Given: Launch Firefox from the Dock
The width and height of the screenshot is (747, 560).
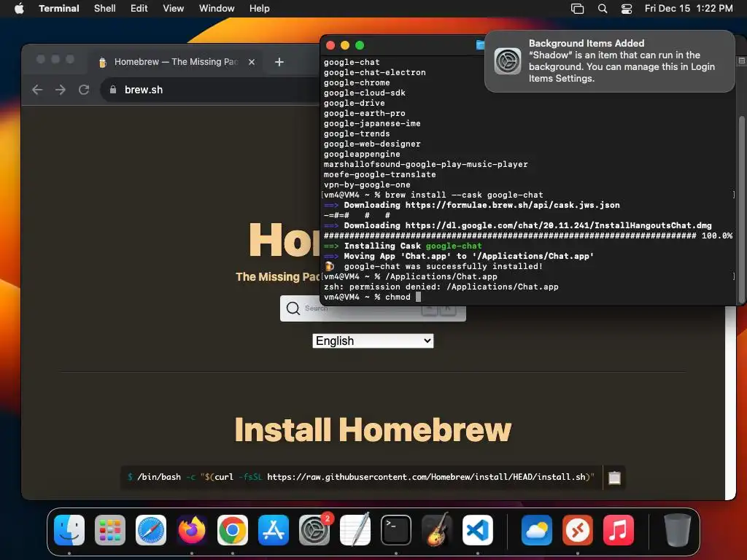Looking at the screenshot, I should 192,530.
